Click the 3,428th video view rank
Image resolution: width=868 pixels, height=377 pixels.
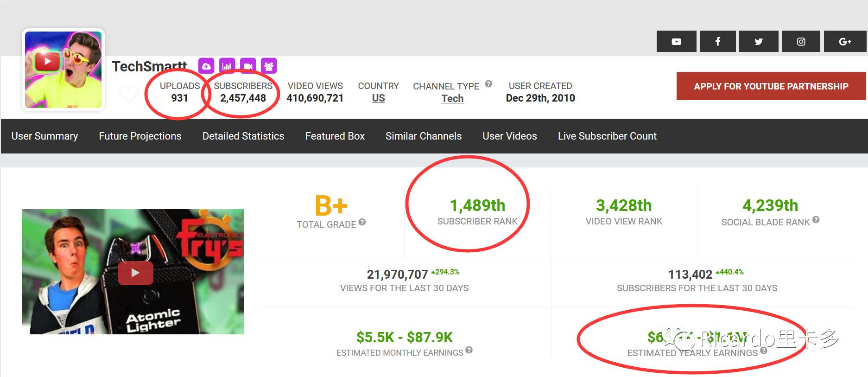tap(624, 205)
